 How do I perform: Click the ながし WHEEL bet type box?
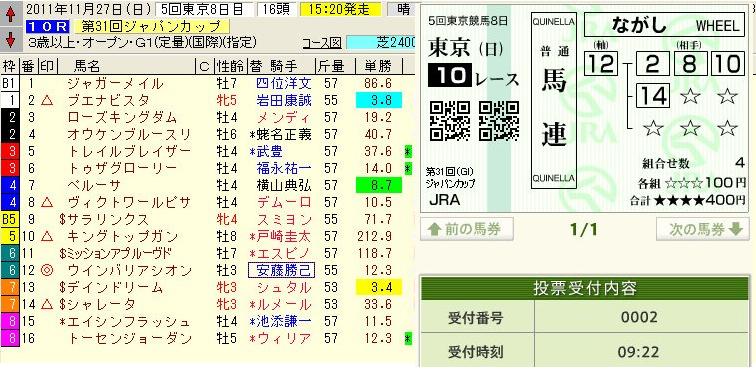point(664,25)
